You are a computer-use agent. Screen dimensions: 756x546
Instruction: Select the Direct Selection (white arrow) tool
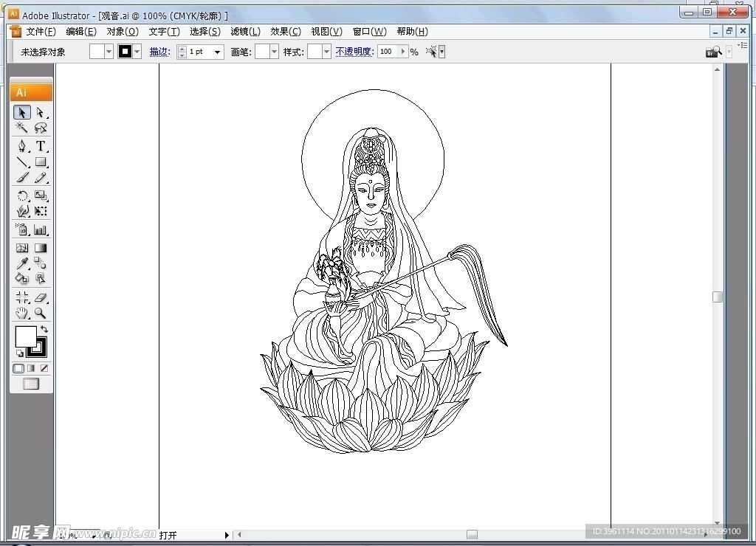[x=41, y=112]
